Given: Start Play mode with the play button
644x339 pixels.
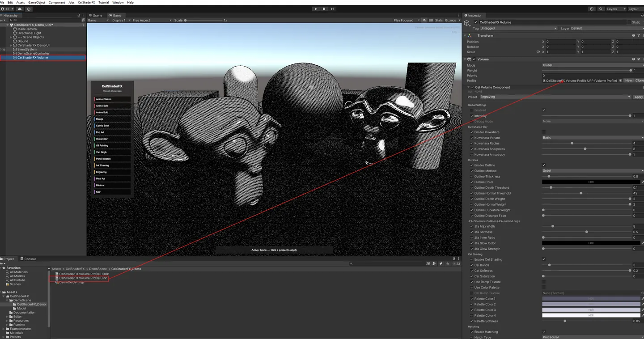Looking at the screenshot, I should coord(316,9).
